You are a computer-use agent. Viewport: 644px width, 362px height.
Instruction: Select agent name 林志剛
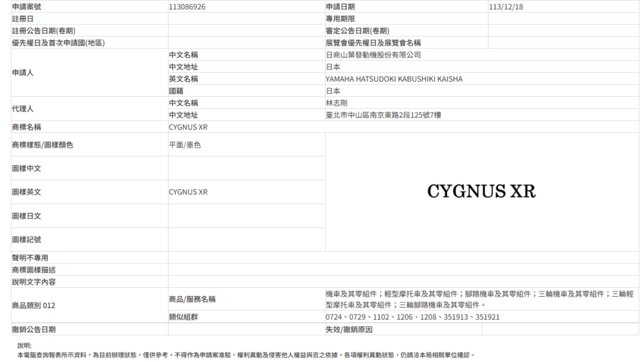pos(336,102)
